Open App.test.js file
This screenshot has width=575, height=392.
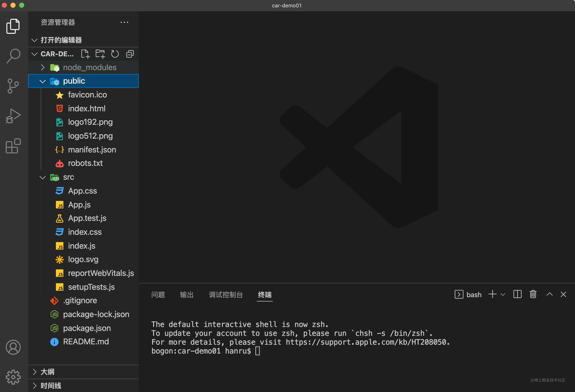pos(83,218)
